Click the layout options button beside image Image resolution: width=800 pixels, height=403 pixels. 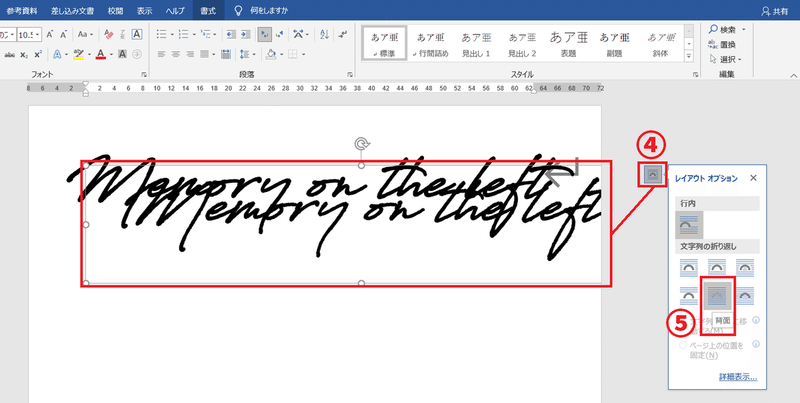click(x=652, y=174)
